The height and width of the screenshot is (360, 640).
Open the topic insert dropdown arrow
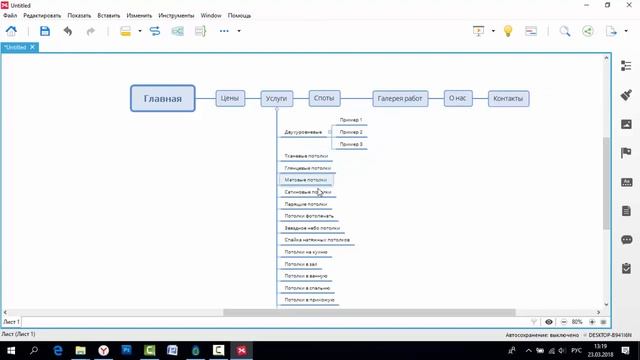point(140,31)
